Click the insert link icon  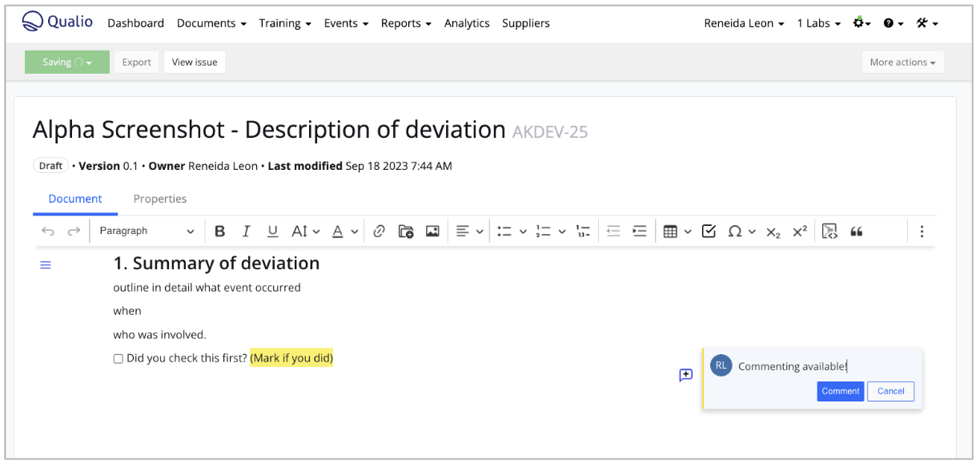pyautogui.click(x=380, y=232)
